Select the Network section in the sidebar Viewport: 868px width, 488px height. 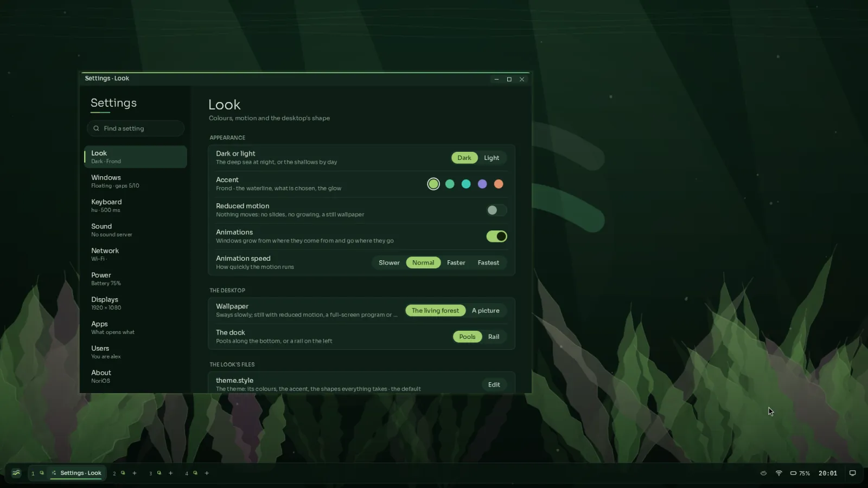pyautogui.click(x=136, y=254)
